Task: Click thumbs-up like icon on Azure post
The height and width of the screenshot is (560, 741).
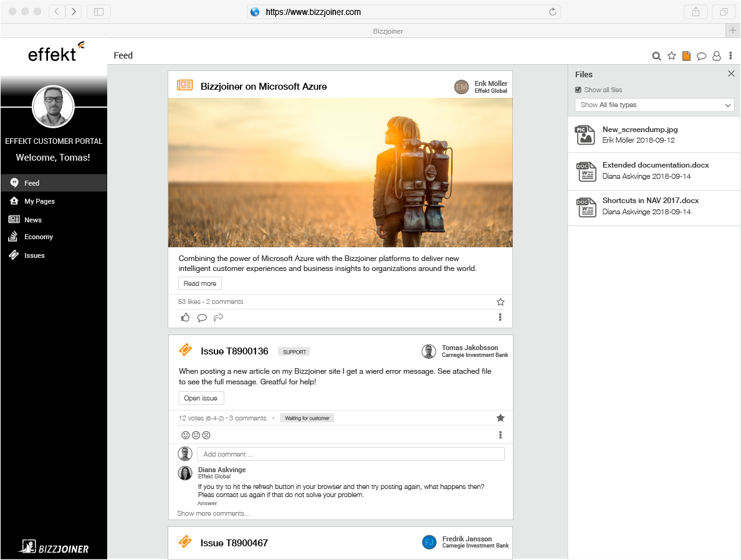Action: coord(185,318)
